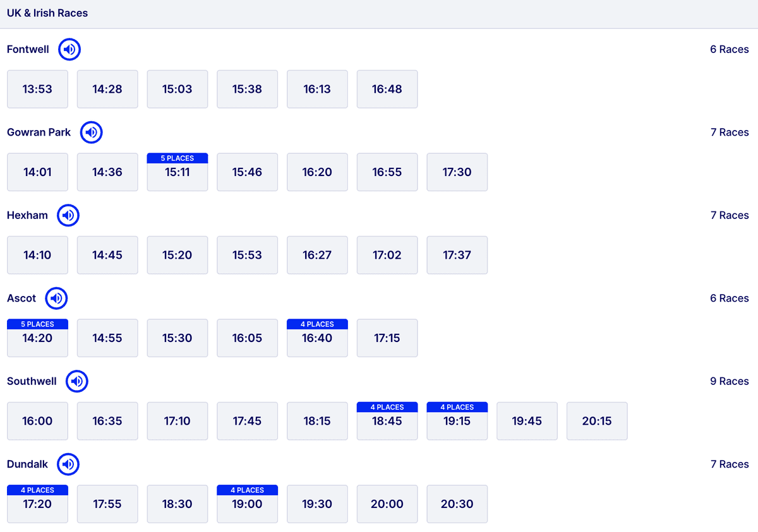Image resolution: width=758 pixels, height=532 pixels.
Task: Select the Ascot 14:55 race
Action: pyautogui.click(x=107, y=338)
